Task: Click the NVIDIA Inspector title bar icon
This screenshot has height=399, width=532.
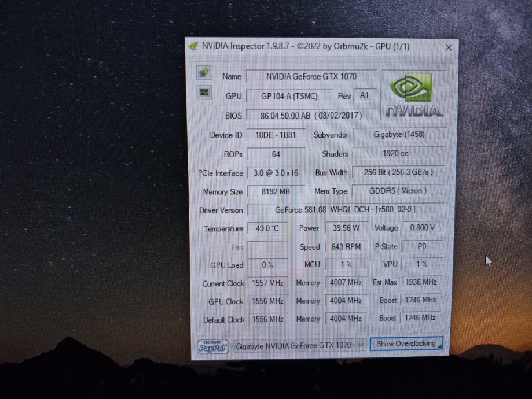Action: point(193,46)
